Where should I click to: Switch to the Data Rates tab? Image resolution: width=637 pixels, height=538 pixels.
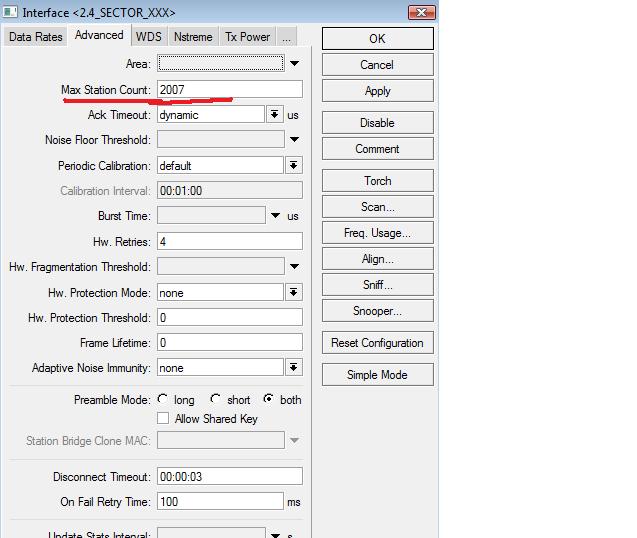click(36, 37)
